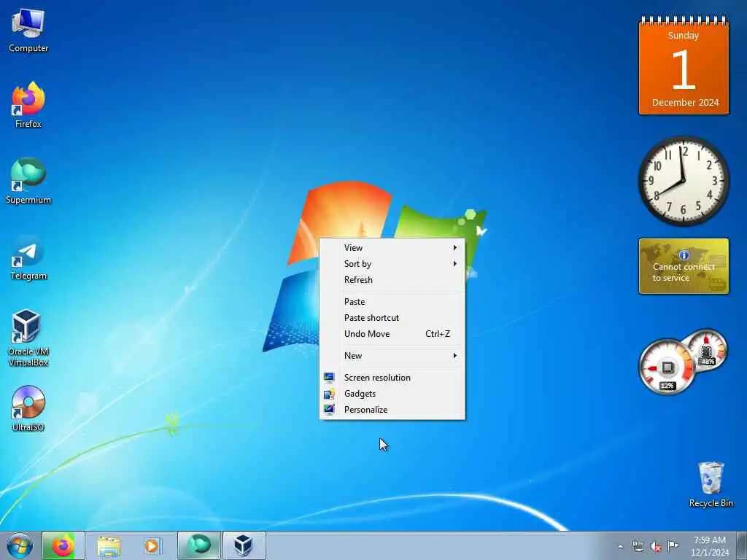Choose Refresh from the context menu

click(392, 280)
